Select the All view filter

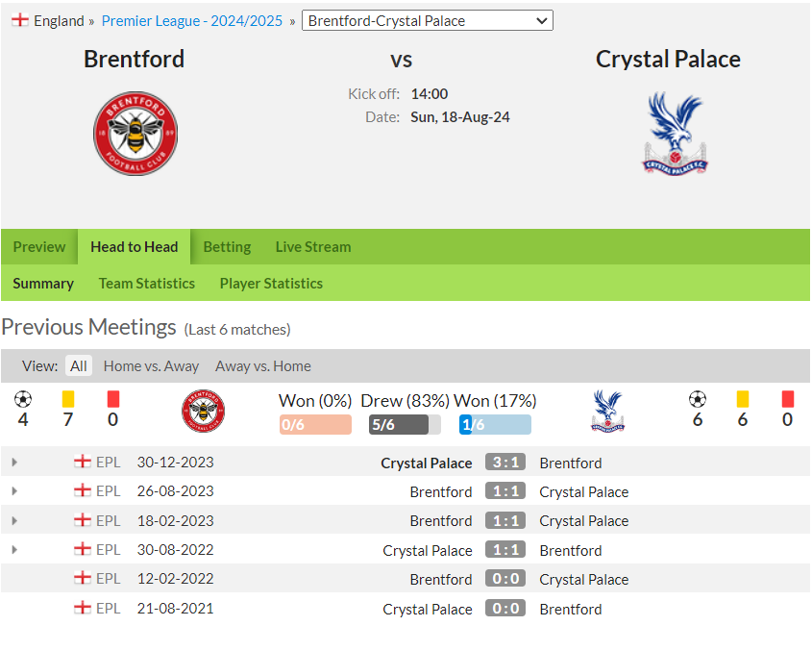(x=79, y=366)
